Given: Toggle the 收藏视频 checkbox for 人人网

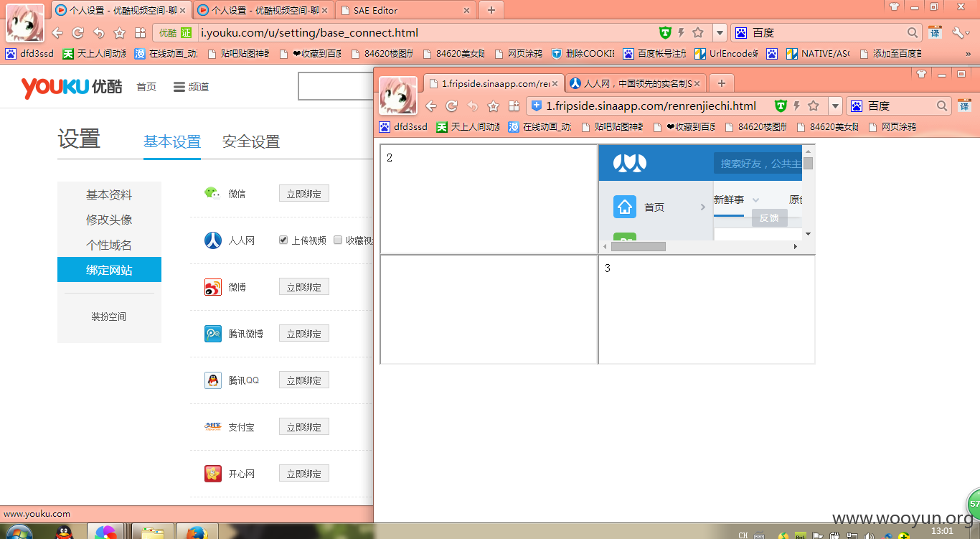Looking at the screenshot, I should (338, 240).
